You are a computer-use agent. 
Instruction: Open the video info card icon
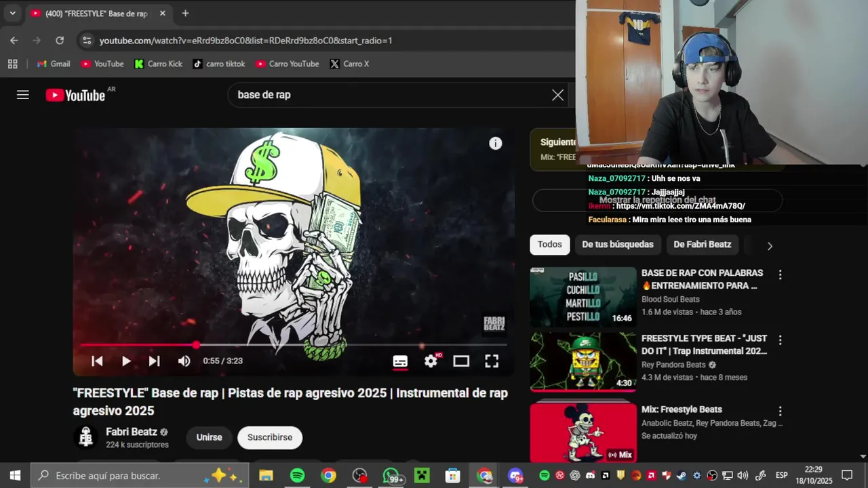click(x=496, y=143)
